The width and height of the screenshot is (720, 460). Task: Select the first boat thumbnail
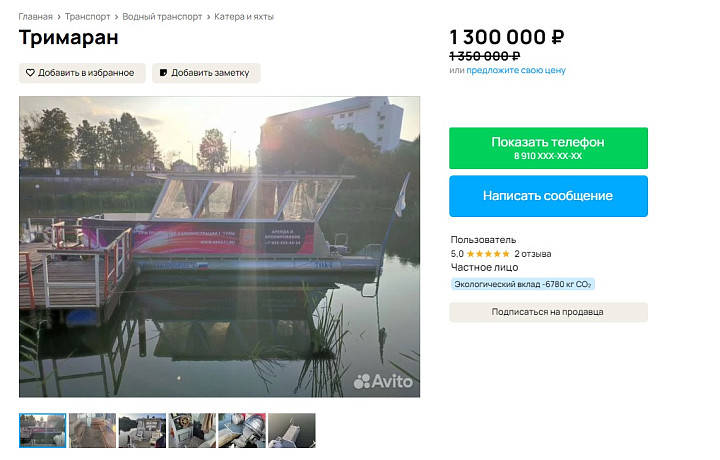coord(43,430)
